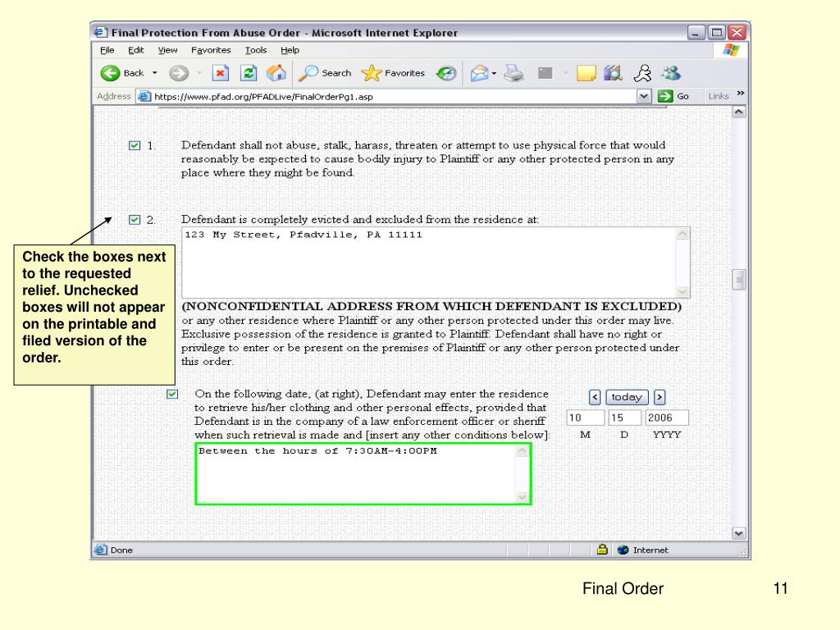
Task: Expand the Address bar dropdown arrow
Action: click(644, 96)
